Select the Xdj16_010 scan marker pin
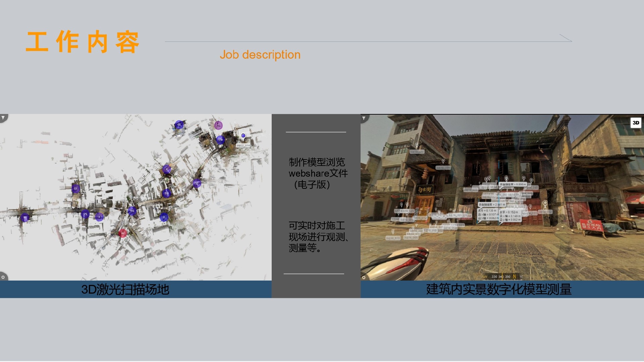The width and height of the screenshot is (644, 362). click(x=393, y=231)
